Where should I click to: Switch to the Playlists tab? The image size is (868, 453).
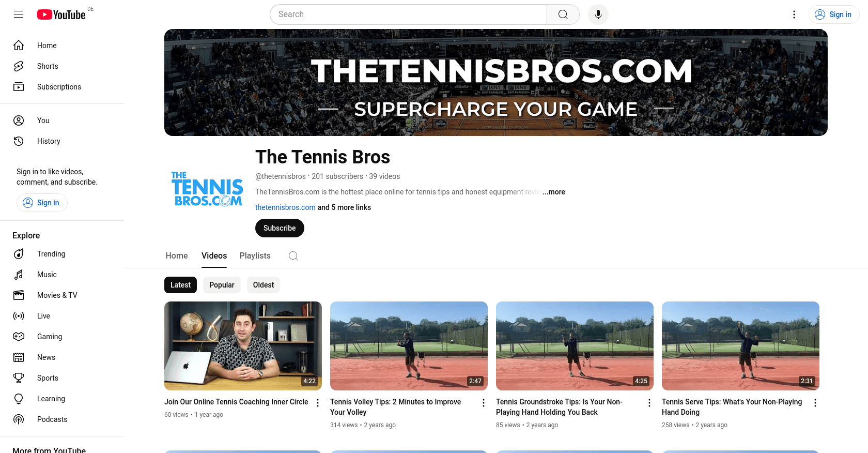pyautogui.click(x=255, y=256)
